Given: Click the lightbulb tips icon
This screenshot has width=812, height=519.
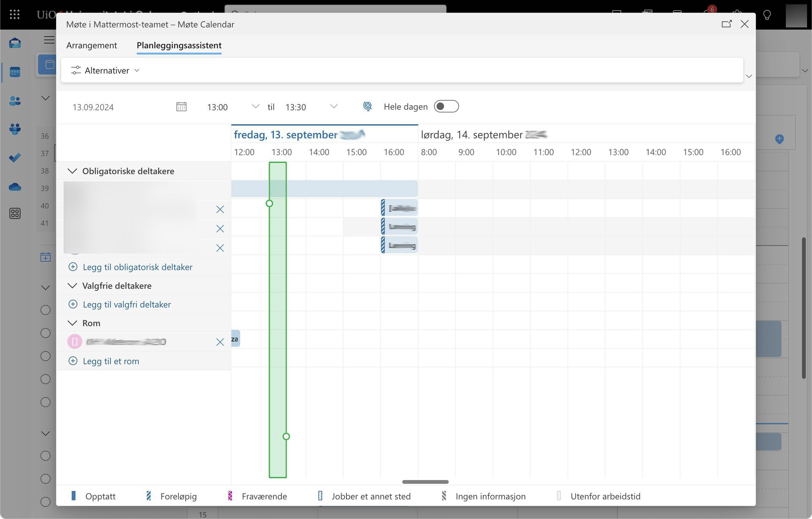Looking at the screenshot, I should point(767,15).
